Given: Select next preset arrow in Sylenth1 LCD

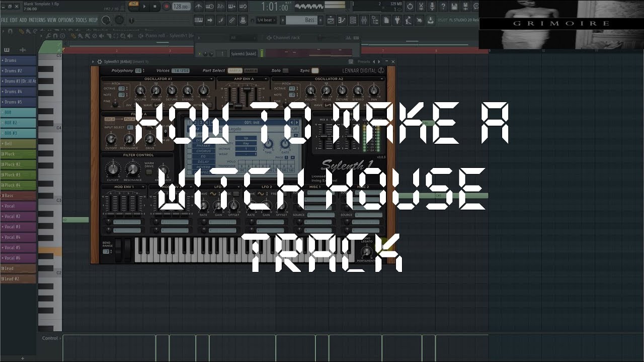Looking at the screenshot, I should (x=296, y=122).
